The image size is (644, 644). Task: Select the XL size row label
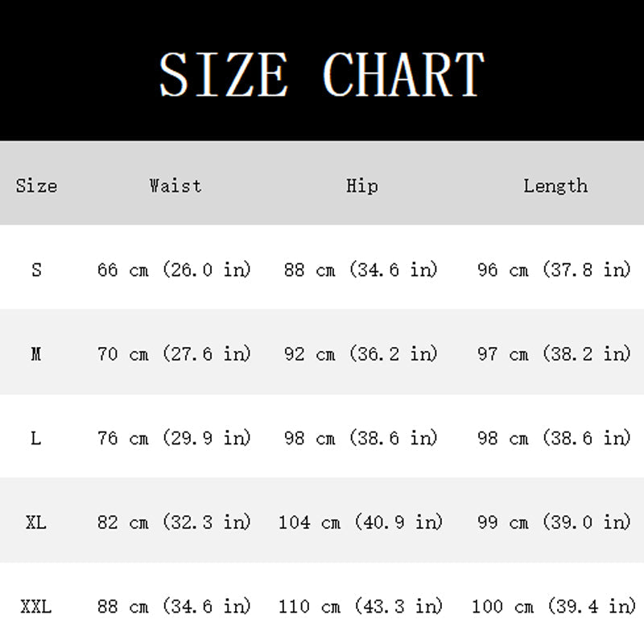[36, 522]
